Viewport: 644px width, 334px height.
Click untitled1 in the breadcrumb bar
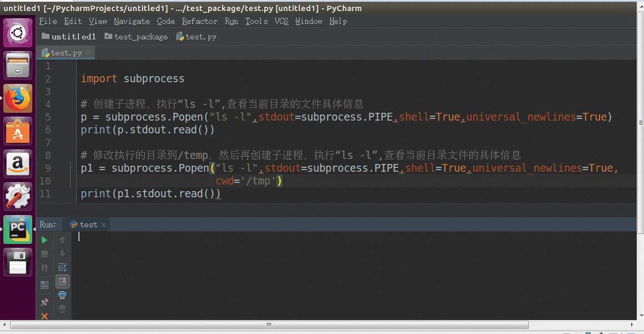69,37
